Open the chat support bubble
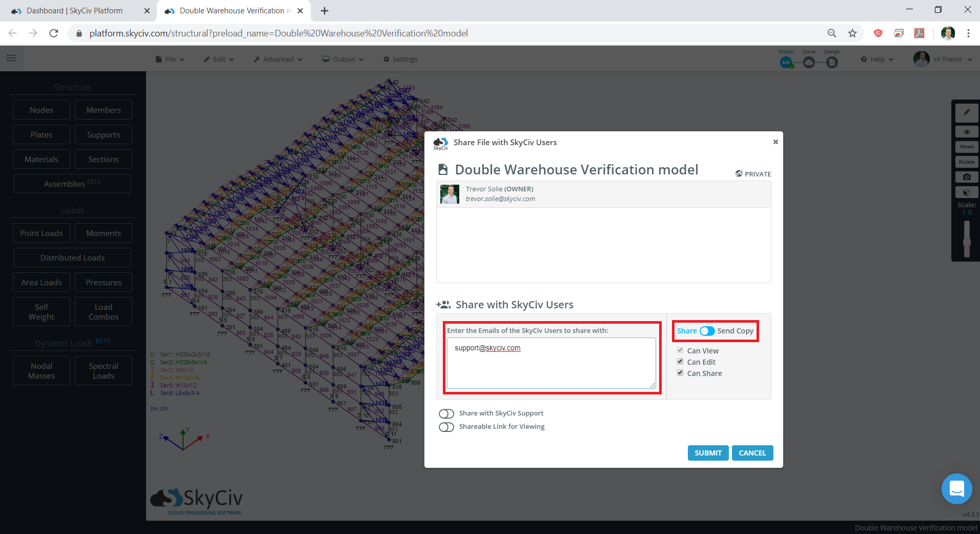 pos(956,489)
